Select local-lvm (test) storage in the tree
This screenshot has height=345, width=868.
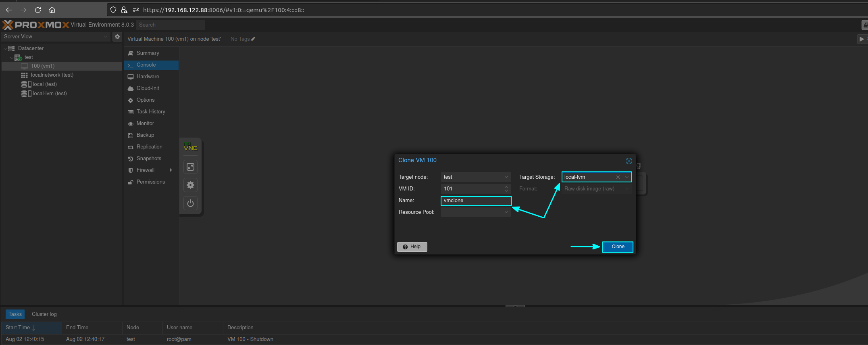pos(62,94)
